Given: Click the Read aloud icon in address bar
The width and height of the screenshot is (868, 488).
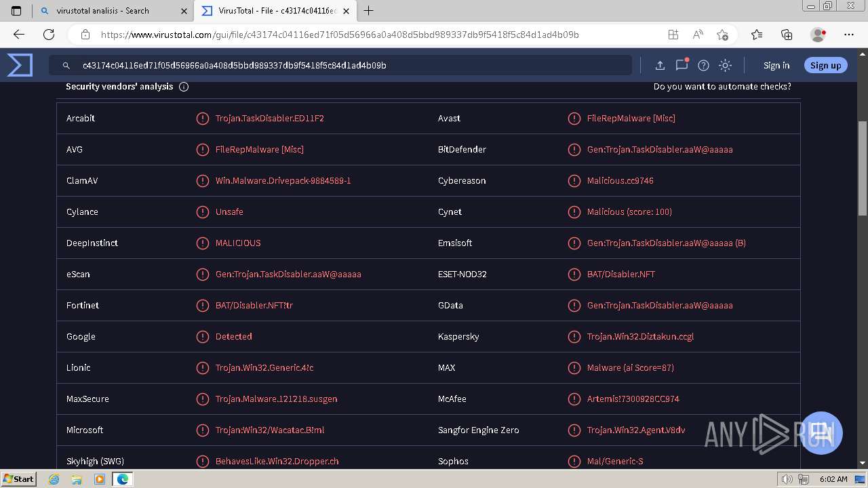Looking at the screenshot, I should click(x=698, y=35).
